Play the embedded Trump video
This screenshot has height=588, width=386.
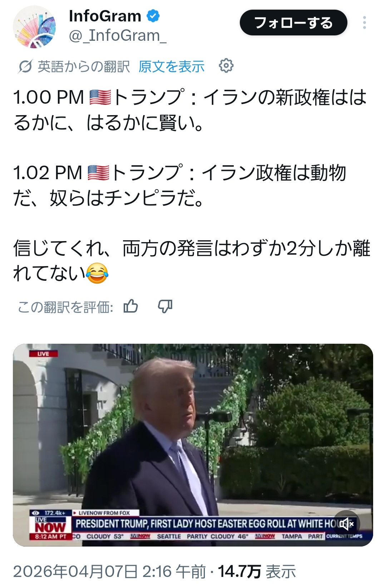click(x=193, y=445)
